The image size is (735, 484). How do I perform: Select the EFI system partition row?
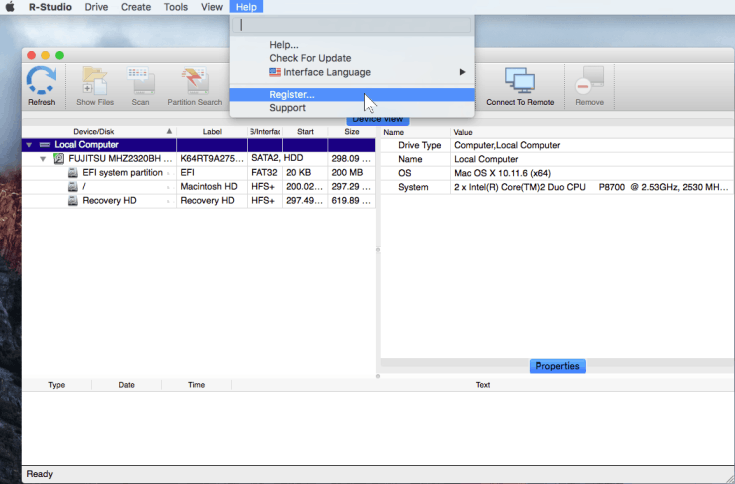(x=122, y=173)
